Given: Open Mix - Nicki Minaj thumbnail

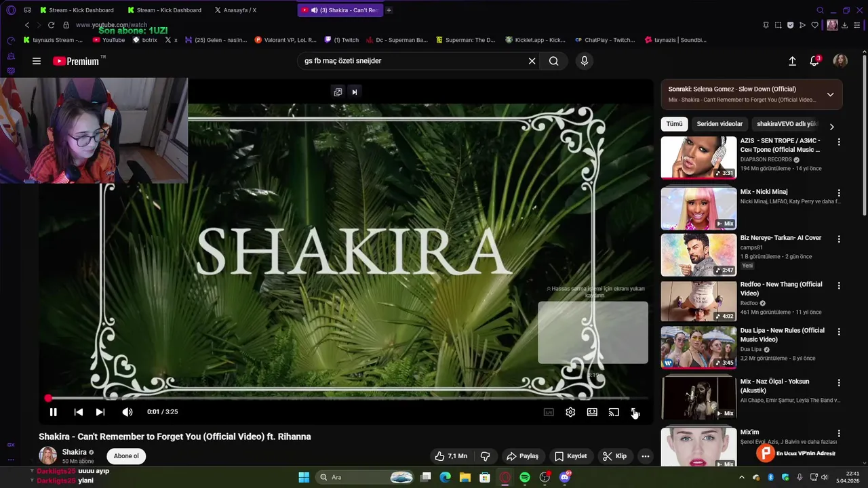Looking at the screenshot, I should pos(698,209).
